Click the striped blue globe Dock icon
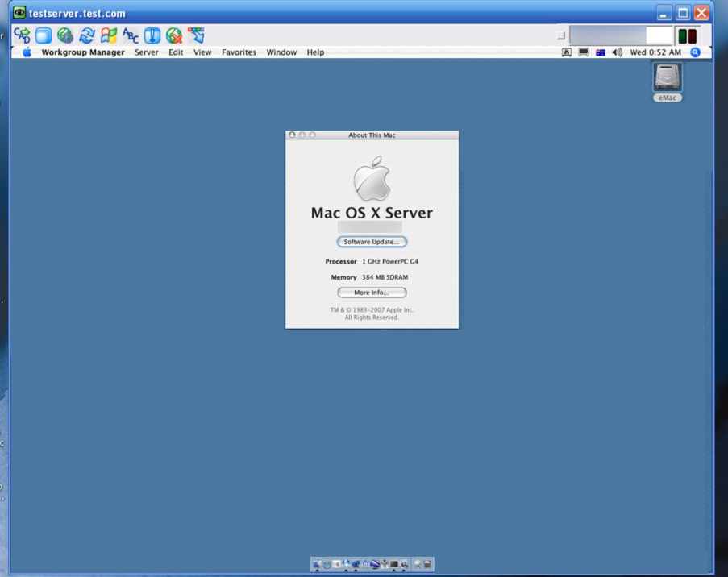 click(x=375, y=564)
